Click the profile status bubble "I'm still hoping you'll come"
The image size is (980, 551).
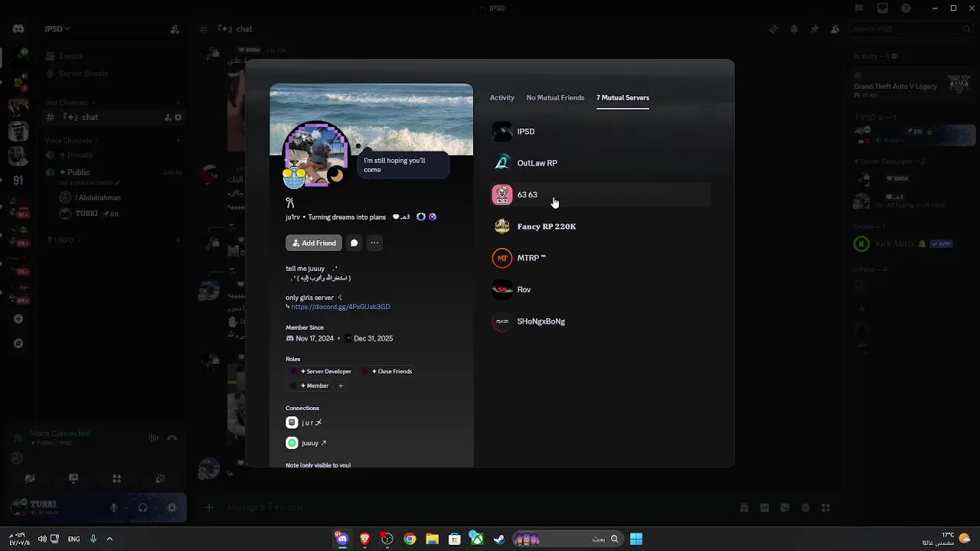point(402,165)
